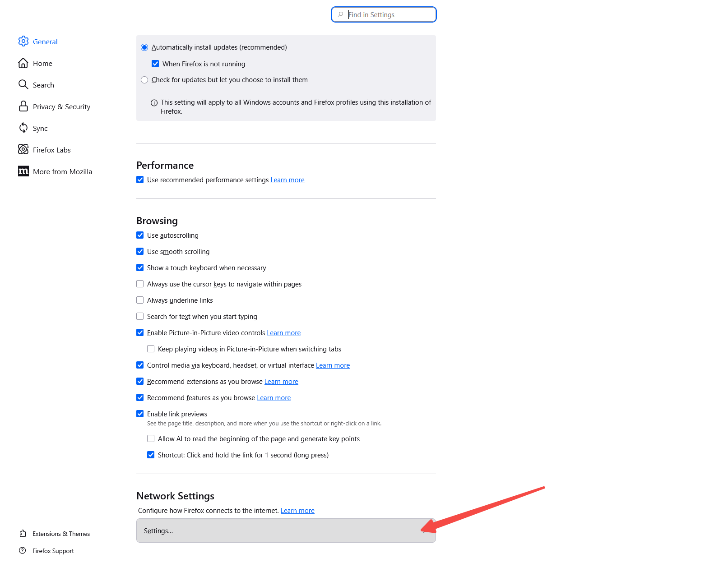Screen dimensions: 728x572
Task: Open Privacy & Security lock icon
Action: (23, 106)
